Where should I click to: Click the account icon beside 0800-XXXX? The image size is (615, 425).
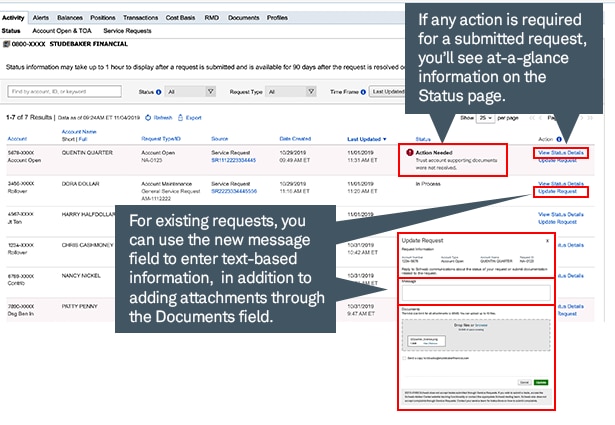tap(6, 44)
